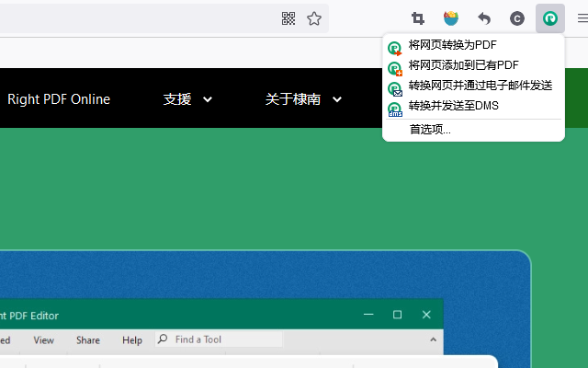Open the browser hamburger menu
This screenshot has width=588, height=368.
(x=582, y=18)
